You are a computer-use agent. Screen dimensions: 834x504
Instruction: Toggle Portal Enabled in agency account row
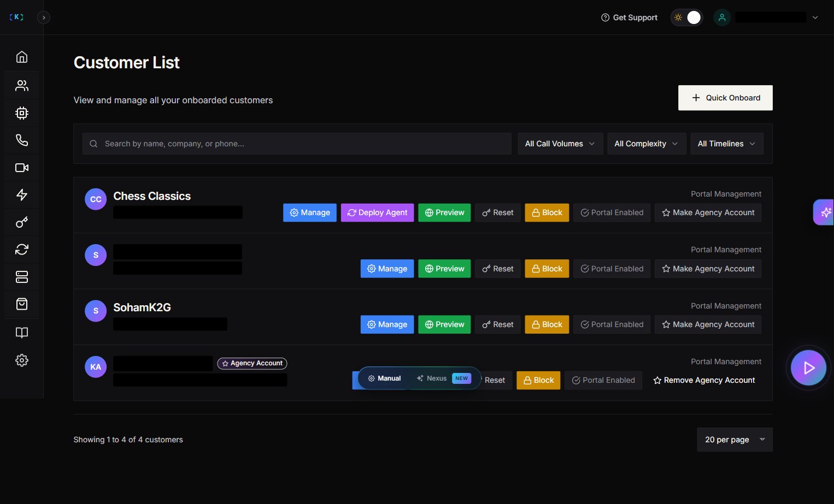coord(603,380)
